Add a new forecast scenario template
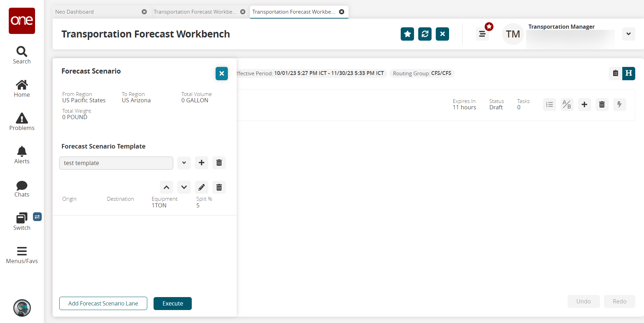The width and height of the screenshot is (644, 323). tap(202, 163)
